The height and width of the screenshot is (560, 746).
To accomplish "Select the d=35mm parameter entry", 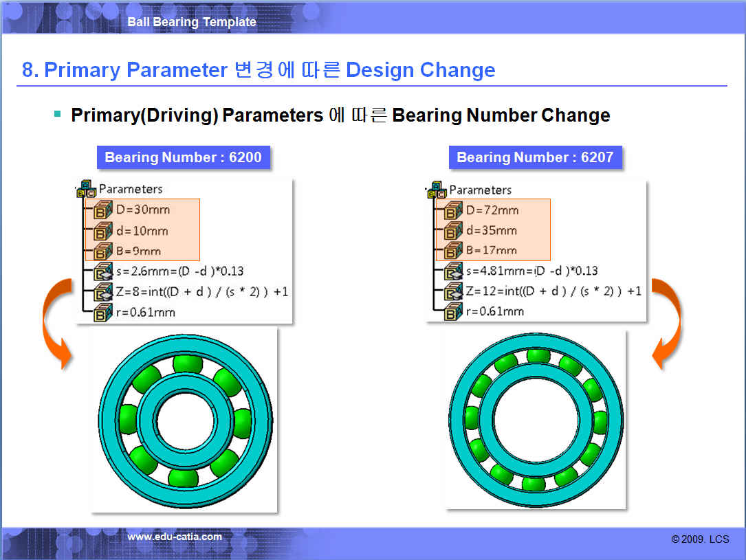I will click(491, 230).
